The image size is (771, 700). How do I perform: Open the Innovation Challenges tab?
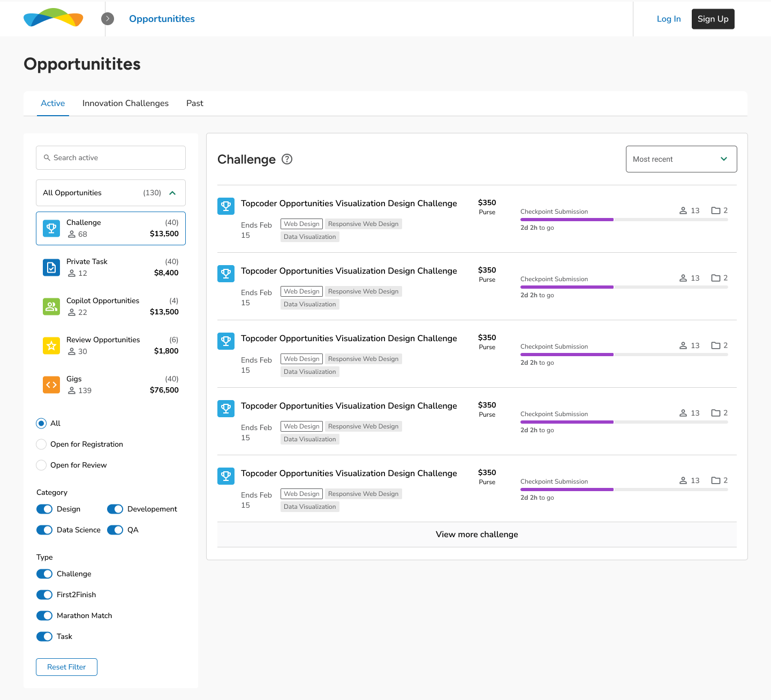(x=125, y=103)
